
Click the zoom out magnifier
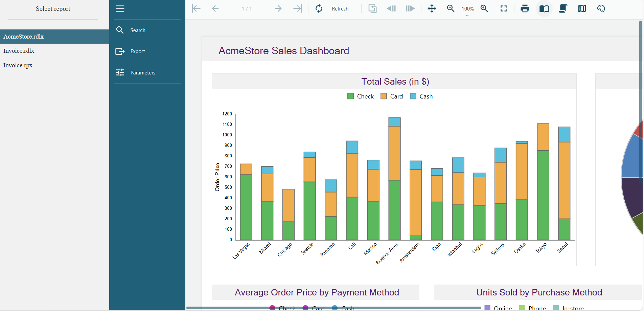[451, 9]
